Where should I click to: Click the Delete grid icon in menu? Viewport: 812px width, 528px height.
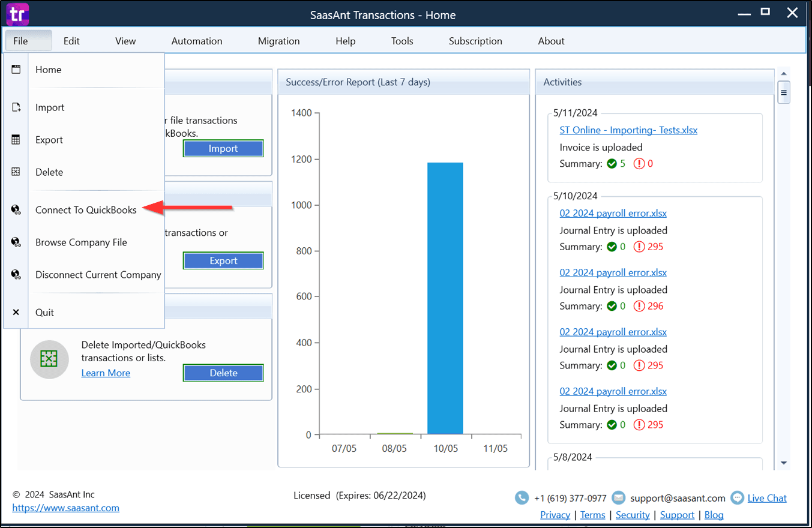pos(16,172)
